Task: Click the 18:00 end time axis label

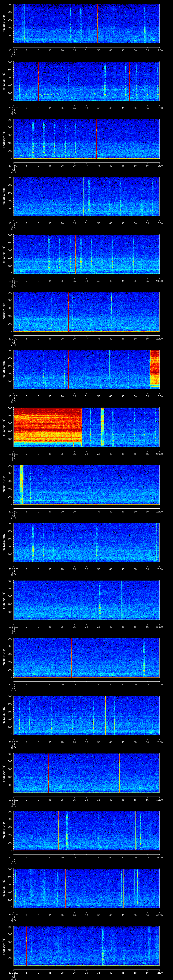Action: [x=159, y=108]
